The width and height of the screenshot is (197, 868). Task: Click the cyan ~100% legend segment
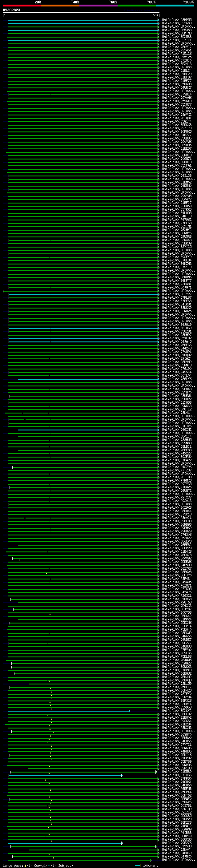click(175, 6)
